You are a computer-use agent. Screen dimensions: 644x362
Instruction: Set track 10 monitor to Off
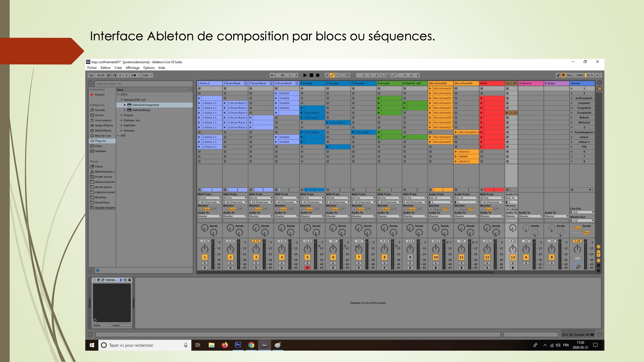(445, 209)
